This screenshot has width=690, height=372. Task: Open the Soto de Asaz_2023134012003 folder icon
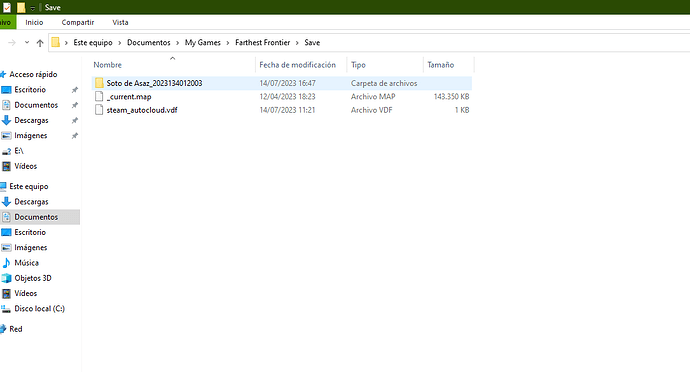(99, 83)
